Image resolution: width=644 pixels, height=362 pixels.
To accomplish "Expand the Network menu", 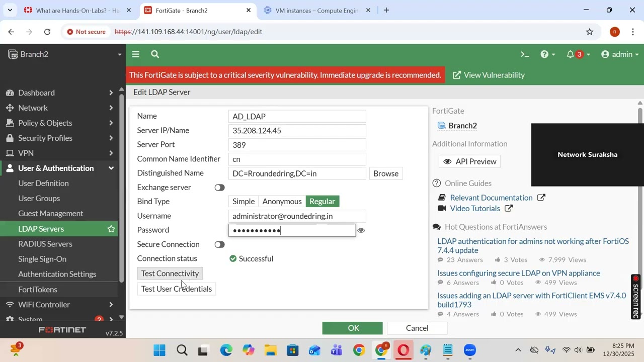I will coord(59,108).
